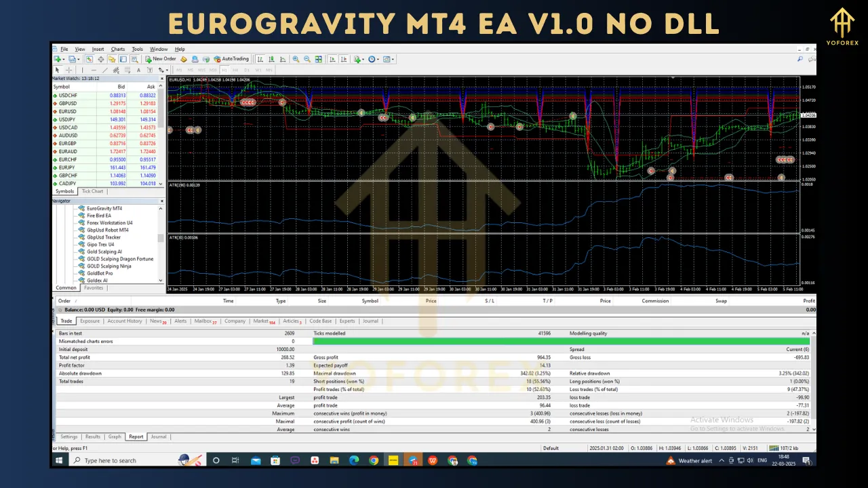Select the Fibonacci Retracement tool
868x488 pixels.
127,70
